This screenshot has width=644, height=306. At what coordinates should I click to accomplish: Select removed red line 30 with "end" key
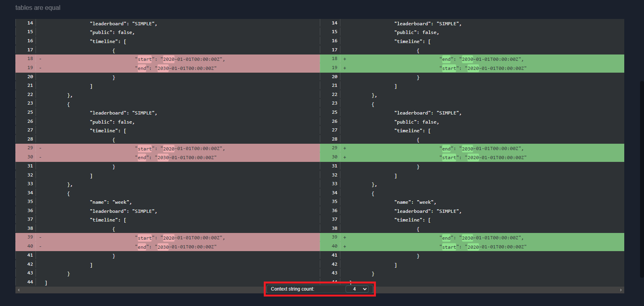pos(167,157)
